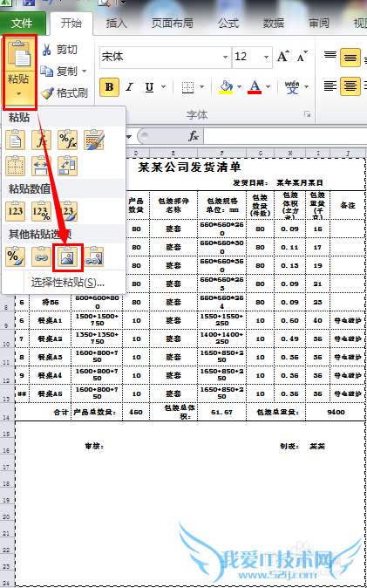Choose the Paste Formatting (% brush) option
Image resolution: width=367 pixels, height=588 pixels.
[16, 256]
